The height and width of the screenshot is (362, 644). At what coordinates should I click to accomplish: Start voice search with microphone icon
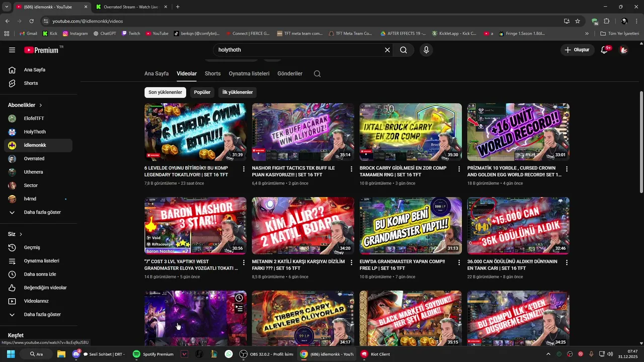(426, 50)
